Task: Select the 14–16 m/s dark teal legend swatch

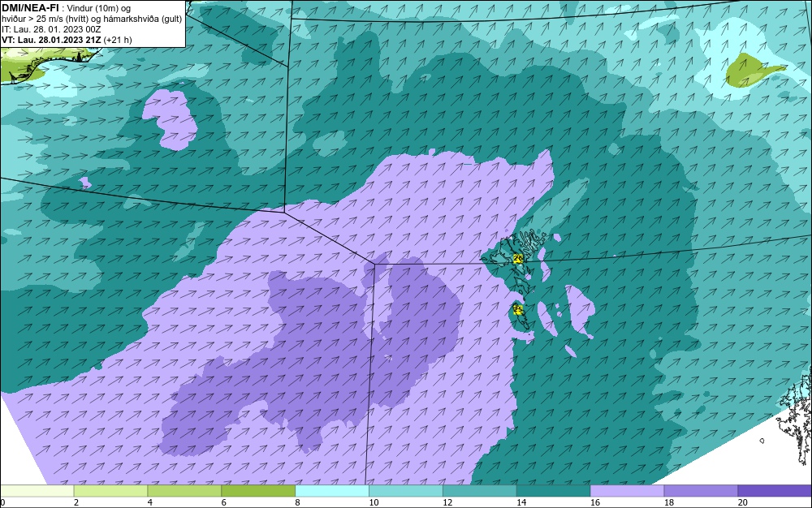Action: pos(553,491)
